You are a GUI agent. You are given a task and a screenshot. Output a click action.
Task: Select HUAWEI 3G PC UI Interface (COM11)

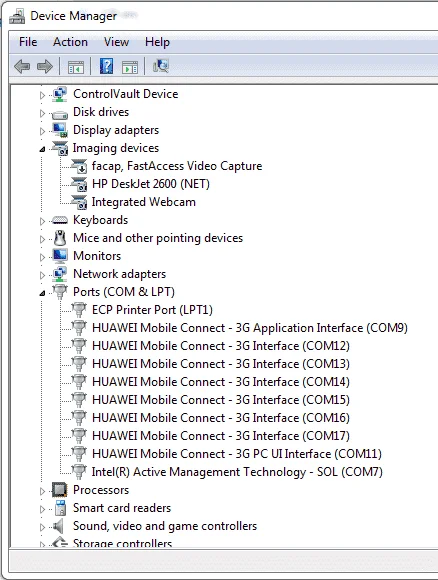click(237, 454)
